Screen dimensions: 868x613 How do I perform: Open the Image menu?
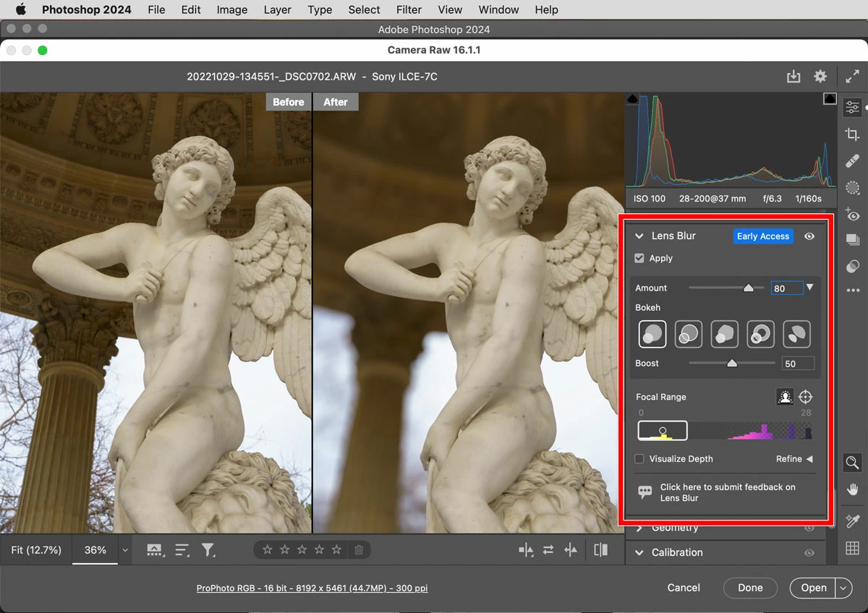coord(232,9)
